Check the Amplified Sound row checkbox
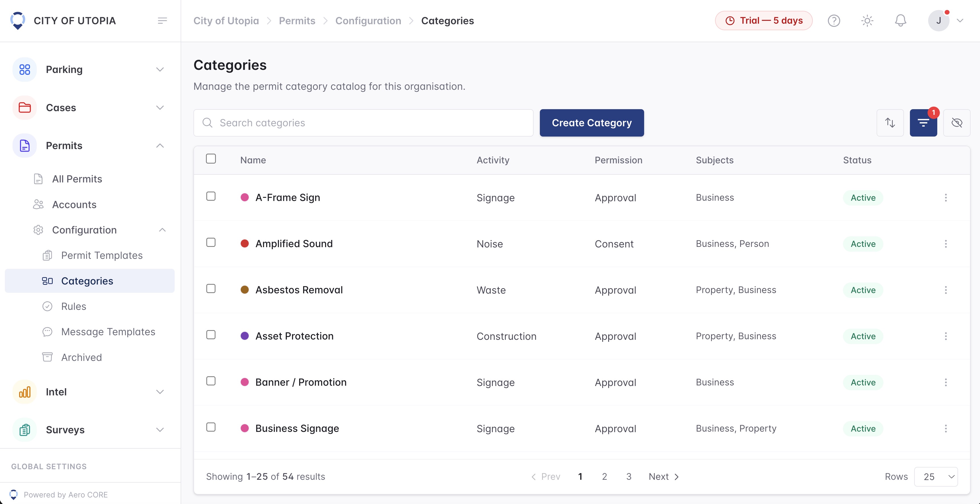This screenshot has height=504, width=980. 211,243
